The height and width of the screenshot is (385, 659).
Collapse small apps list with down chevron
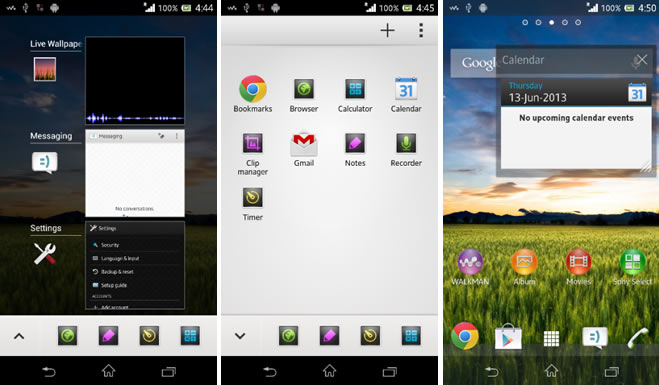pos(240,336)
